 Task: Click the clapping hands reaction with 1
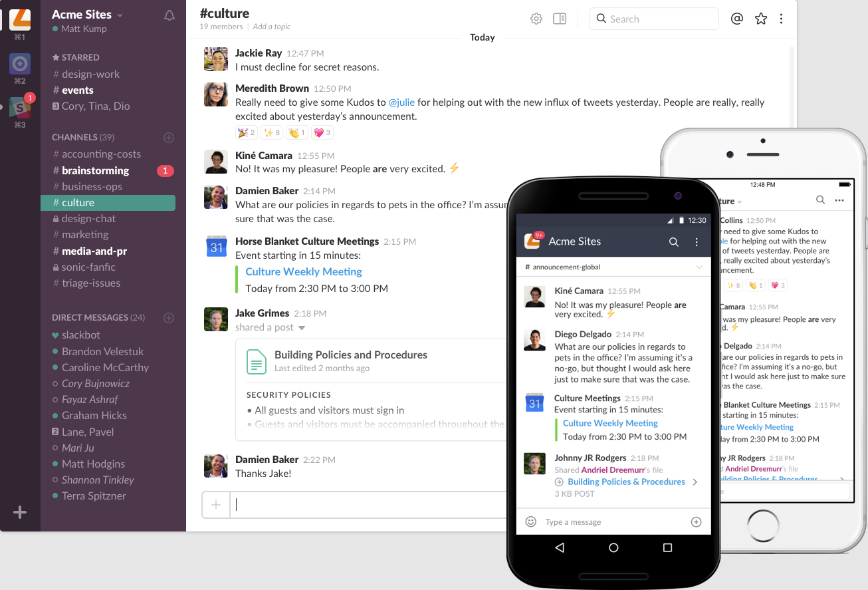(296, 132)
